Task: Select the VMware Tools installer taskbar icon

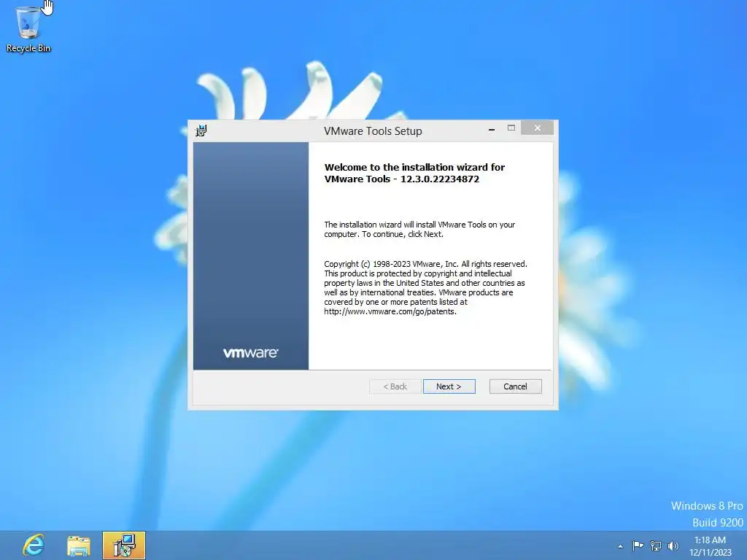Action: point(124,545)
